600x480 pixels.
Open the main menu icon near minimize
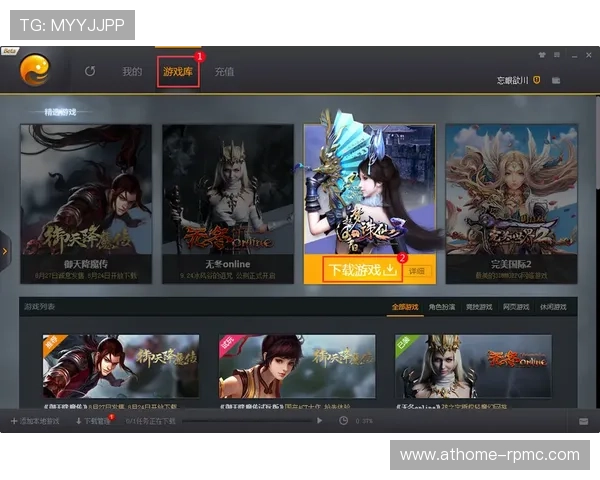(x=557, y=55)
